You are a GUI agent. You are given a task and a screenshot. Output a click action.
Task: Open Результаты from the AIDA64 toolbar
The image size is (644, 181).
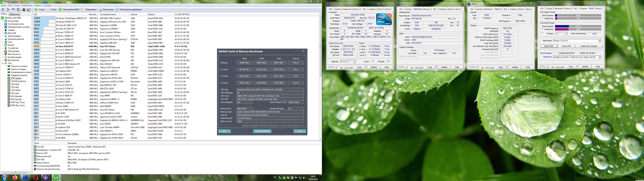point(106,10)
